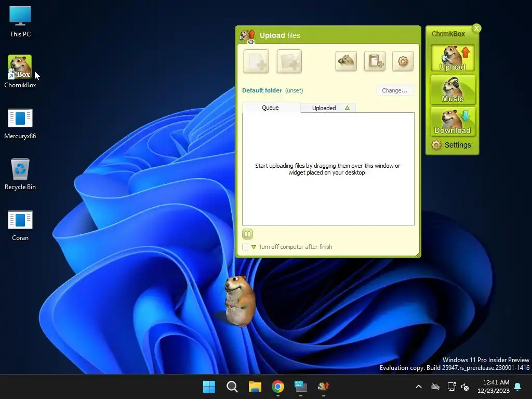The width and height of the screenshot is (532, 399).
Task: Open the clock and date panel
Action: [494, 387]
